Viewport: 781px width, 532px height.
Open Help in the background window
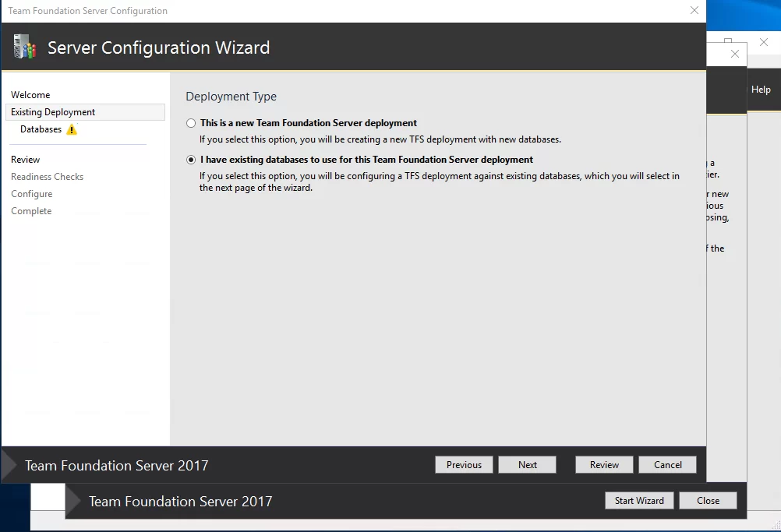(761, 90)
